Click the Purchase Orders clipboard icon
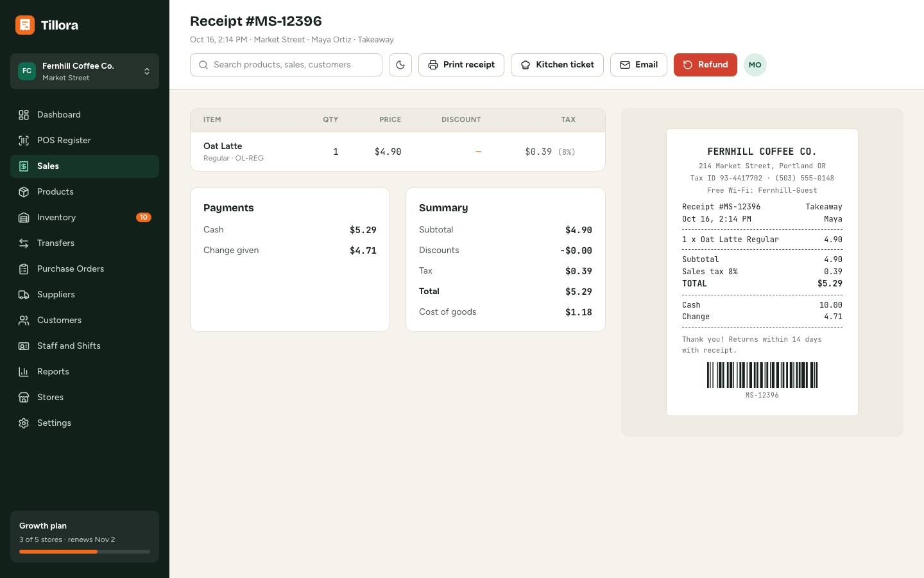Image resolution: width=924 pixels, height=578 pixels. (x=24, y=268)
